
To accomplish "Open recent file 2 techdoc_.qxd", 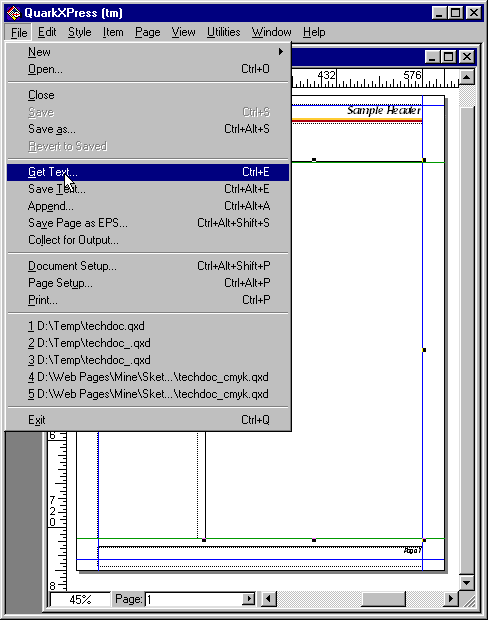I will coord(148,343).
